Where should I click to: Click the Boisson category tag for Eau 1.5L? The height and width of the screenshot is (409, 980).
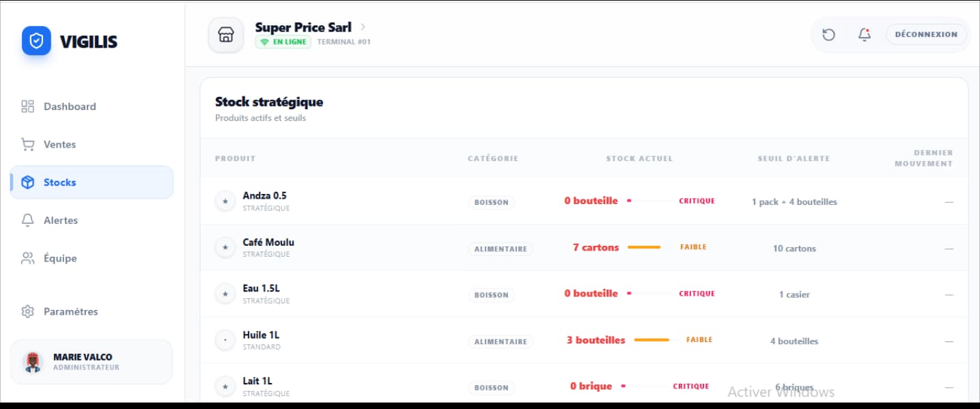pyautogui.click(x=492, y=295)
